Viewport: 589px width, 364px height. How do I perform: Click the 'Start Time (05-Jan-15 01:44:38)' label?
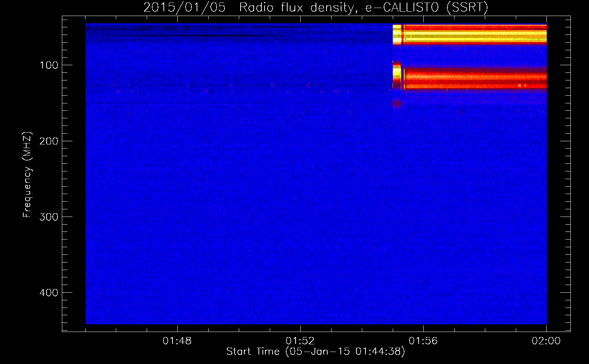[x=316, y=352]
